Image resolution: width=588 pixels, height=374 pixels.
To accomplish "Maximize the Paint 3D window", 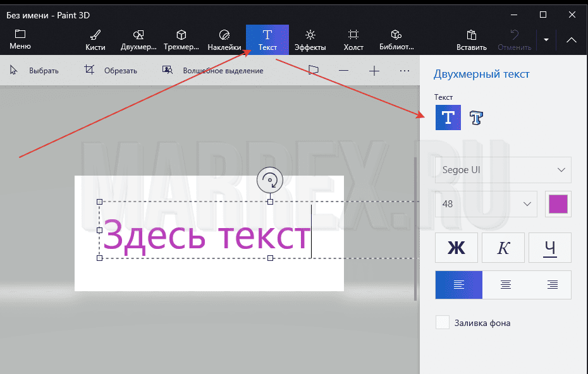I will click(543, 15).
